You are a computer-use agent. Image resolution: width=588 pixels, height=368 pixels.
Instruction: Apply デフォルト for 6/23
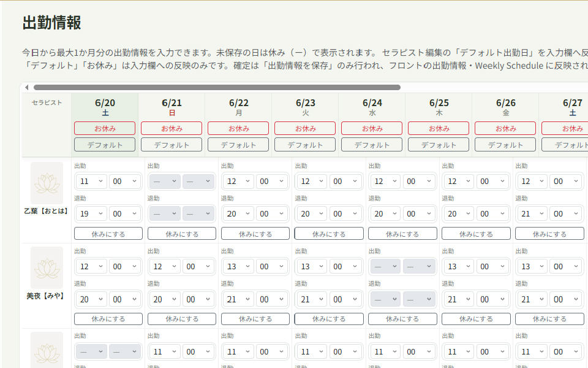pyautogui.click(x=305, y=145)
